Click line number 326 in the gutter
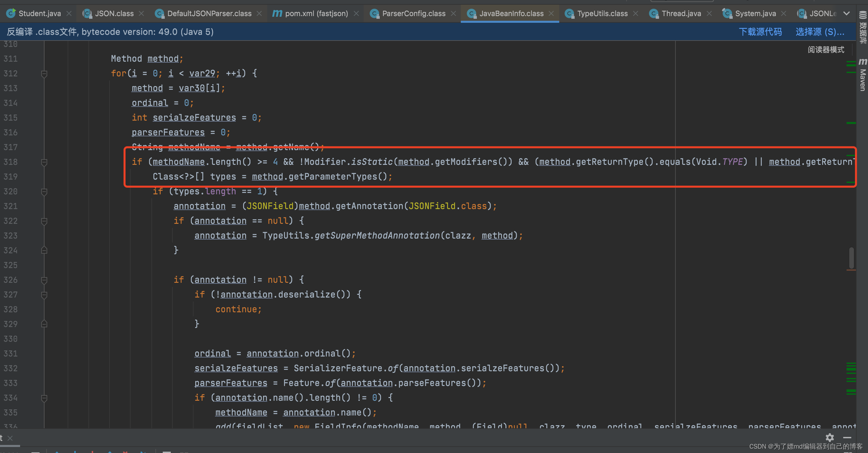 [10, 280]
